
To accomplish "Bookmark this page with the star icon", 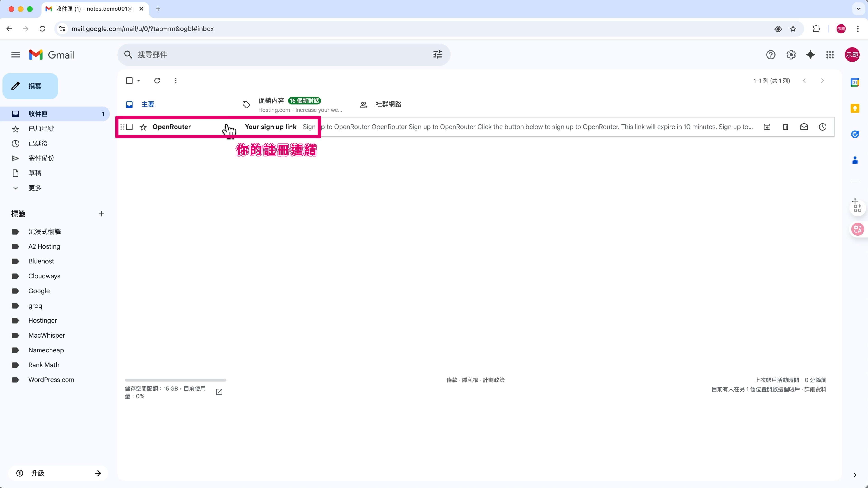I will pyautogui.click(x=793, y=29).
